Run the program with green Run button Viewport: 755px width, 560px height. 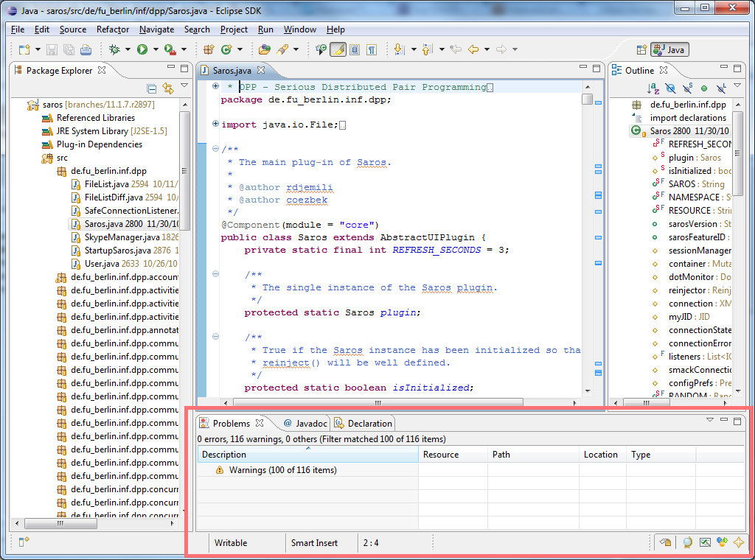pyautogui.click(x=142, y=49)
